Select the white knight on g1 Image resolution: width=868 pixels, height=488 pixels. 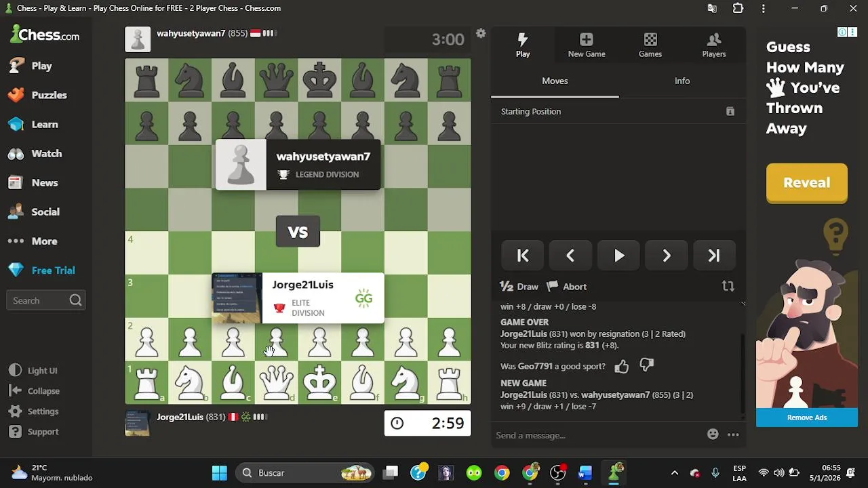[406, 382]
